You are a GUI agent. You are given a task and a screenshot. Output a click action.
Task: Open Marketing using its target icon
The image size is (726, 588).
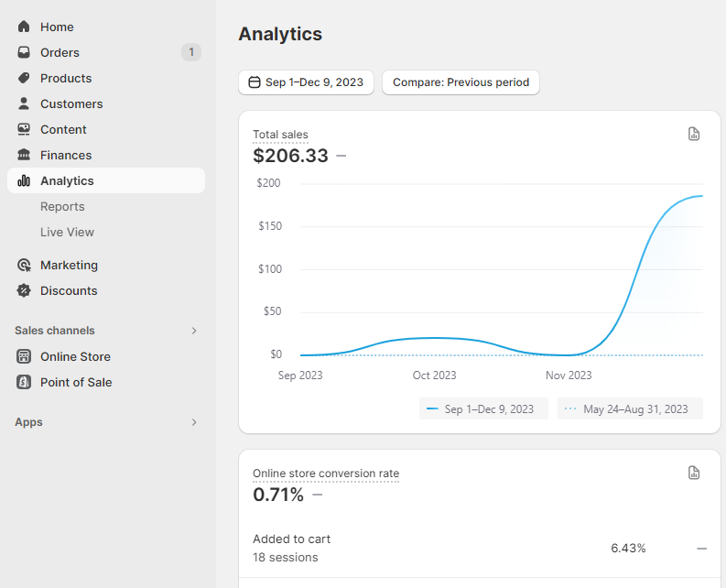(x=24, y=265)
